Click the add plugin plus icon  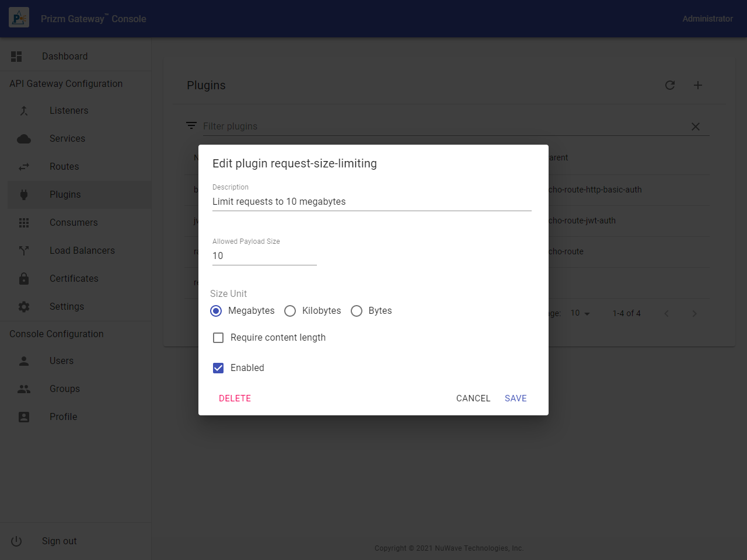pyautogui.click(x=698, y=85)
